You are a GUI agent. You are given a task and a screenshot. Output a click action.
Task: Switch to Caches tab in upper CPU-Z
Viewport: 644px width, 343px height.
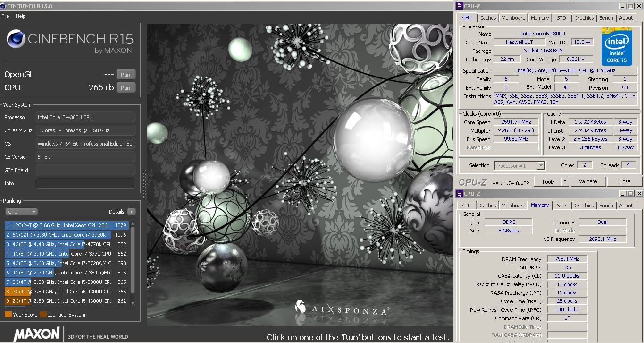point(488,18)
